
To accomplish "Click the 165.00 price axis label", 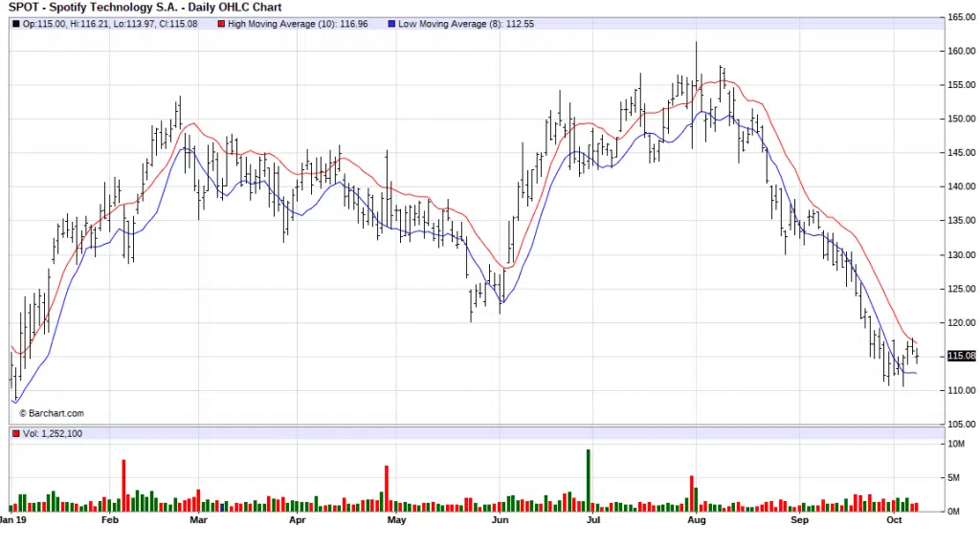I will click(x=960, y=17).
